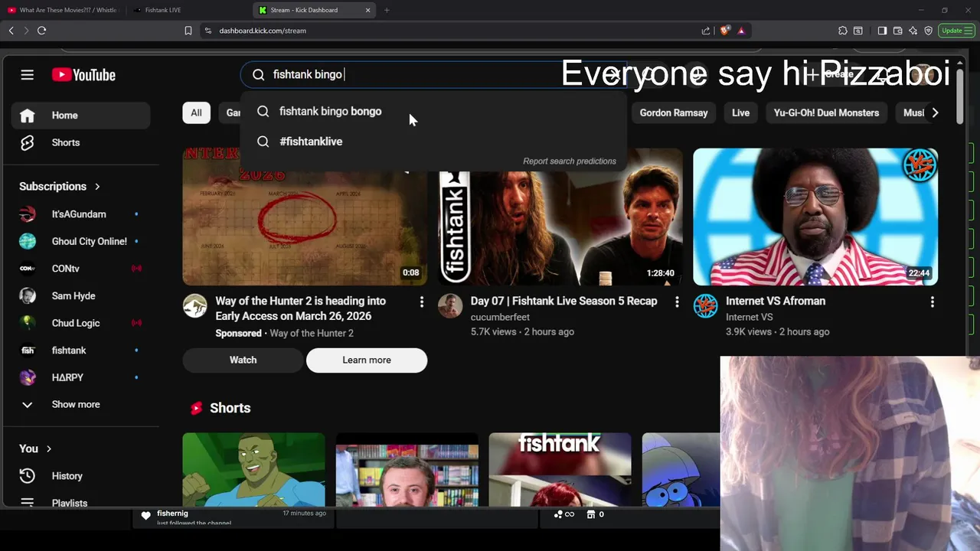Go back in browser history

(11, 31)
